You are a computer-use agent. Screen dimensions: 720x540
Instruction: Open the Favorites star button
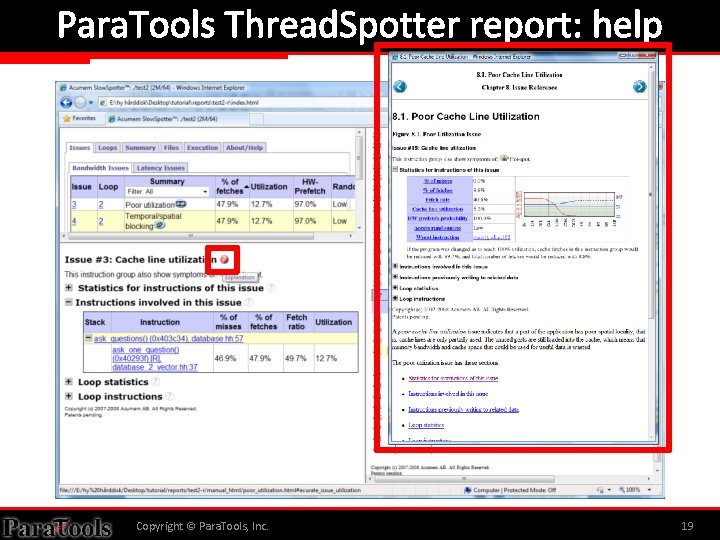[x=79, y=118]
